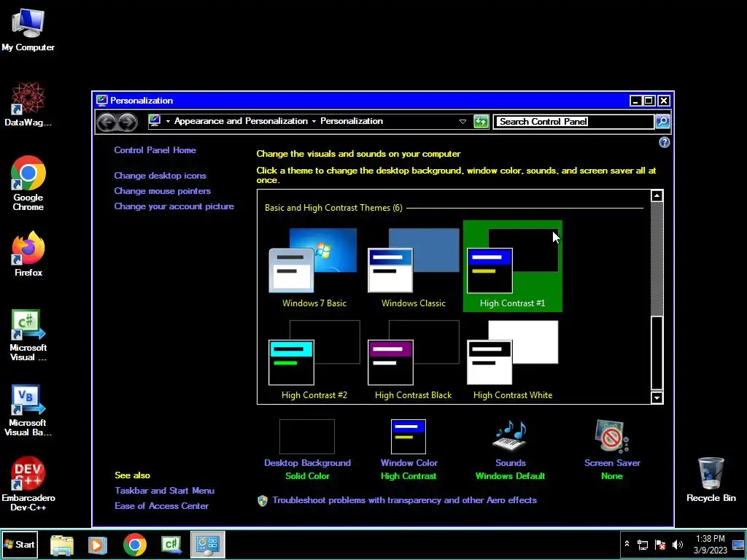Click the Start button
This screenshot has width=747, height=560.
click(x=19, y=544)
